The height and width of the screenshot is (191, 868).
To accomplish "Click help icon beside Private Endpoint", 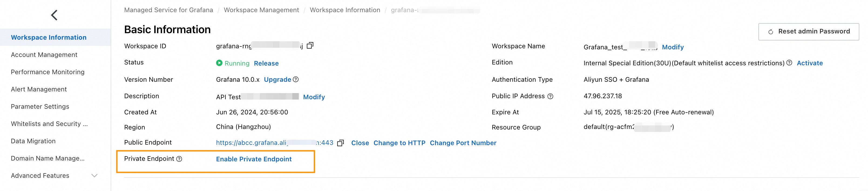I will [x=179, y=159].
